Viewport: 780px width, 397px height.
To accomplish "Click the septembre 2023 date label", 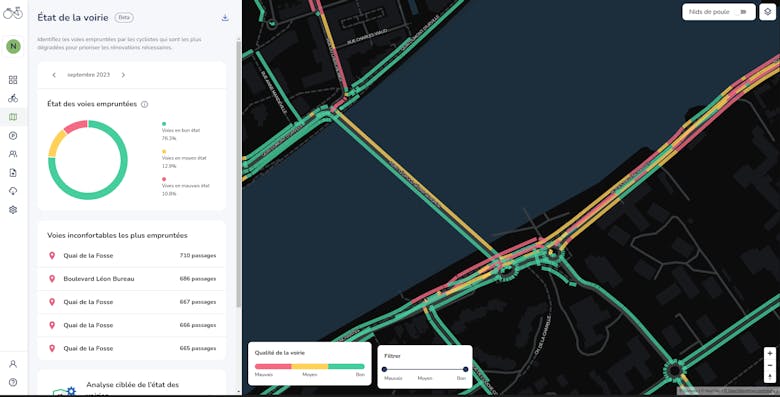I will click(x=89, y=75).
